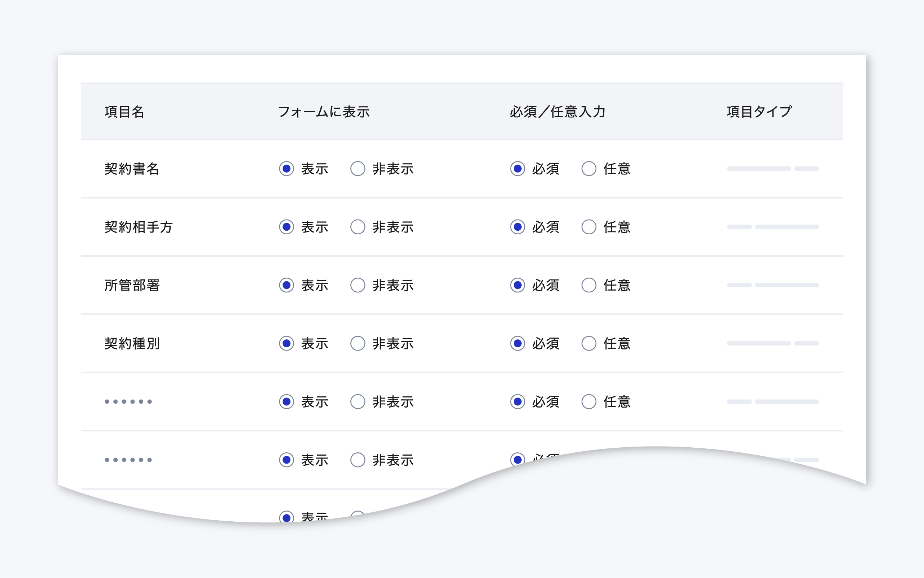The height and width of the screenshot is (578, 924).
Task: Mark 所管部署 as 必須
Action: (x=517, y=285)
